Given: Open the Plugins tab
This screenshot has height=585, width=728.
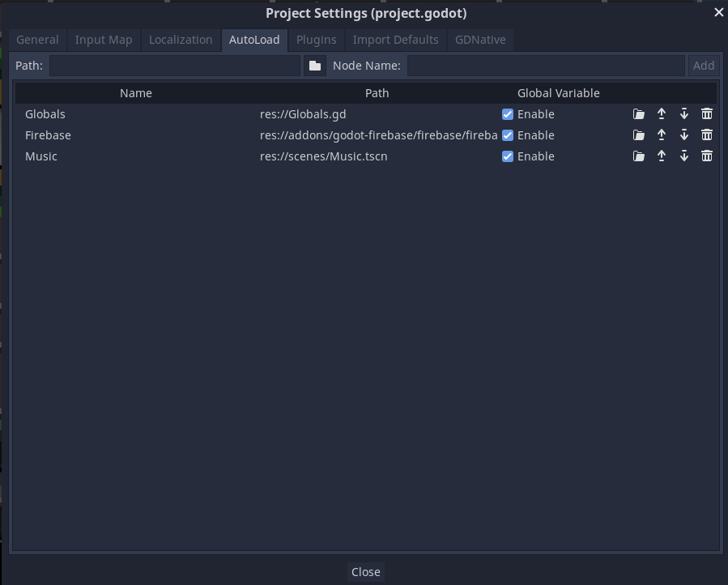Looking at the screenshot, I should pos(316,39).
